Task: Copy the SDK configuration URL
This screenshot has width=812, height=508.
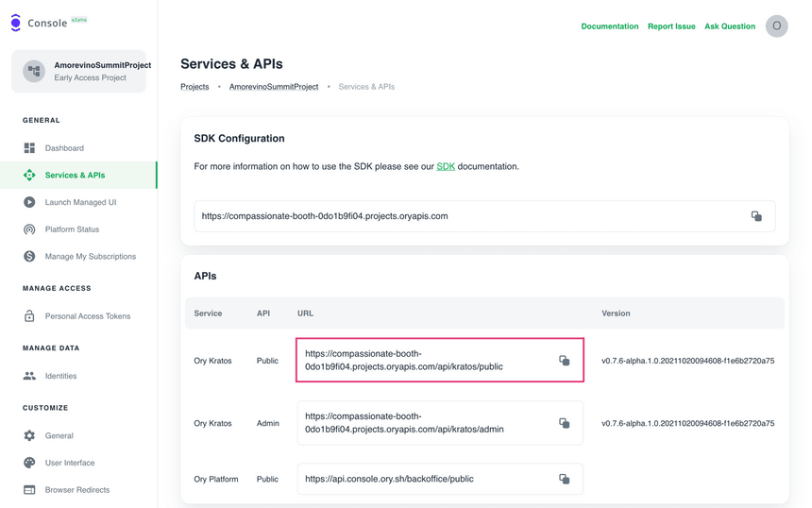Action: click(x=756, y=216)
